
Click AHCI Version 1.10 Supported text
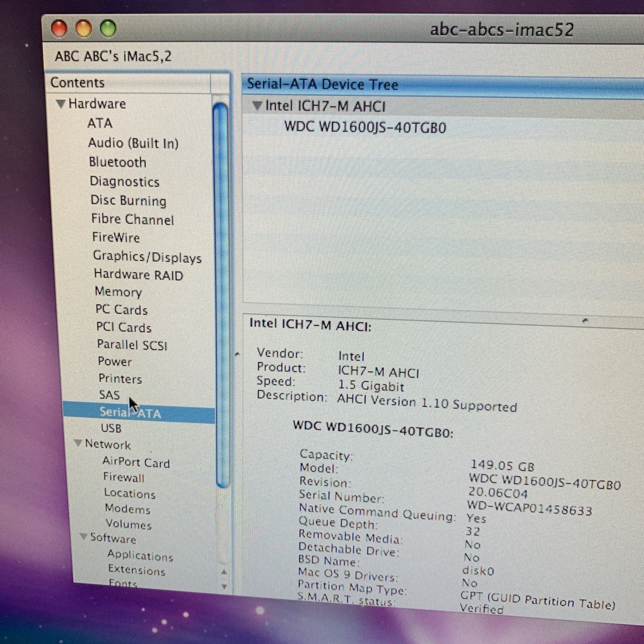pos(427,403)
